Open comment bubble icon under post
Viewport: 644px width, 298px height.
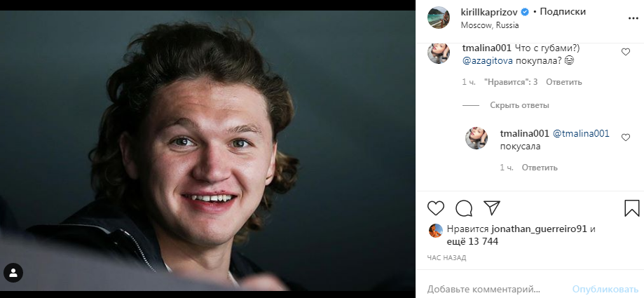[x=464, y=208]
